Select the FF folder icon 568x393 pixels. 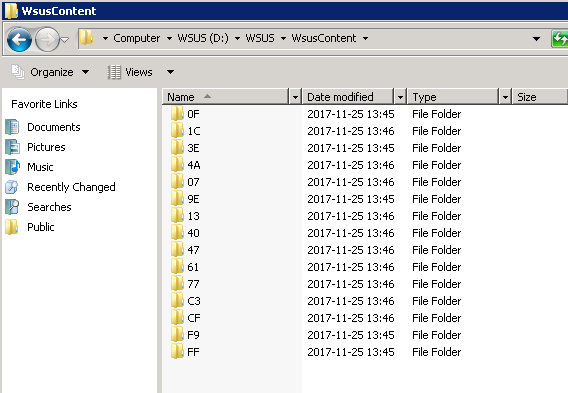coord(177,352)
